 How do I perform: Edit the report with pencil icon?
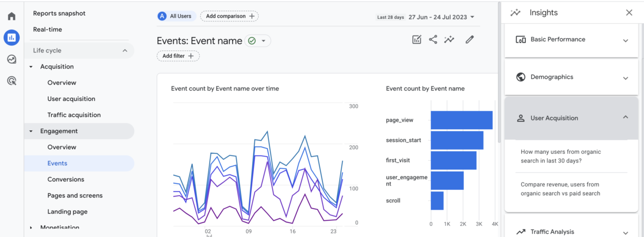[x=470, y=39]
